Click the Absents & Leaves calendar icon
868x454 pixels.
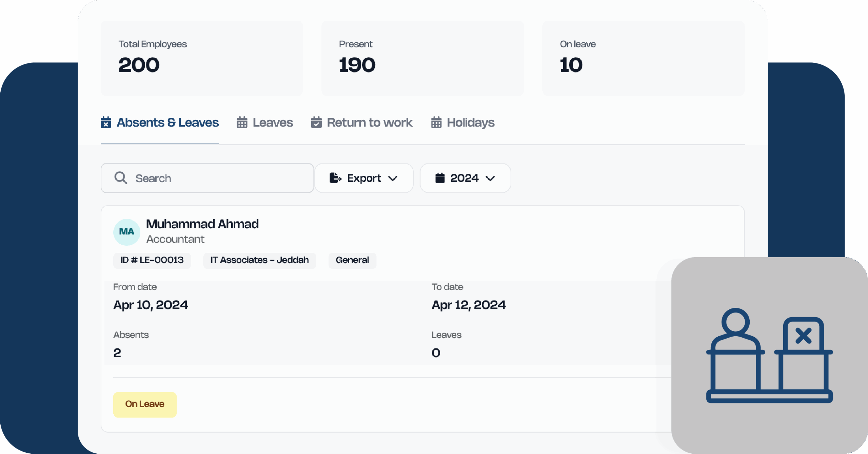coord(106,122)
